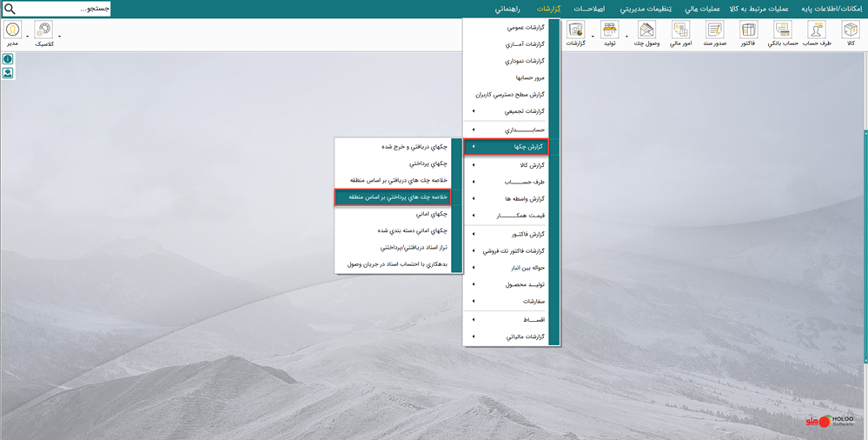This screenshot has width=868, height=440.
Task: Expand گزارش کالا submenu
Action: pyautogui.click(x=506, y=165)
